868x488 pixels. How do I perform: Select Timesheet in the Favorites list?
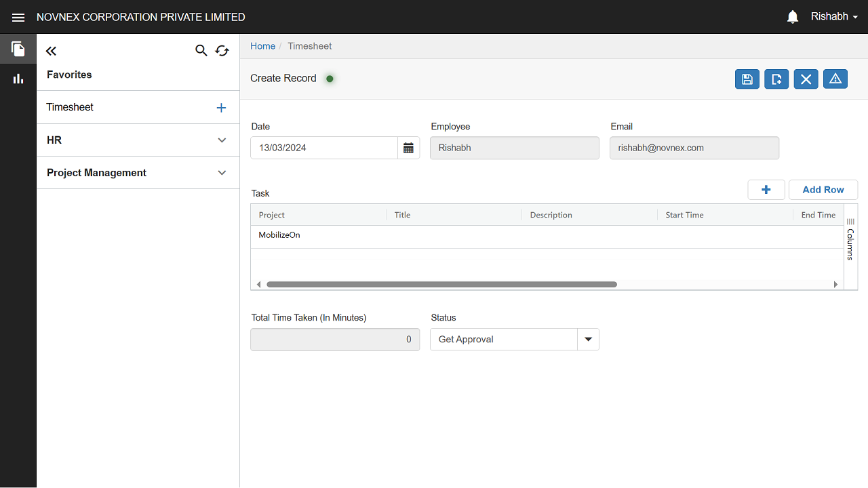pos(70,107)
